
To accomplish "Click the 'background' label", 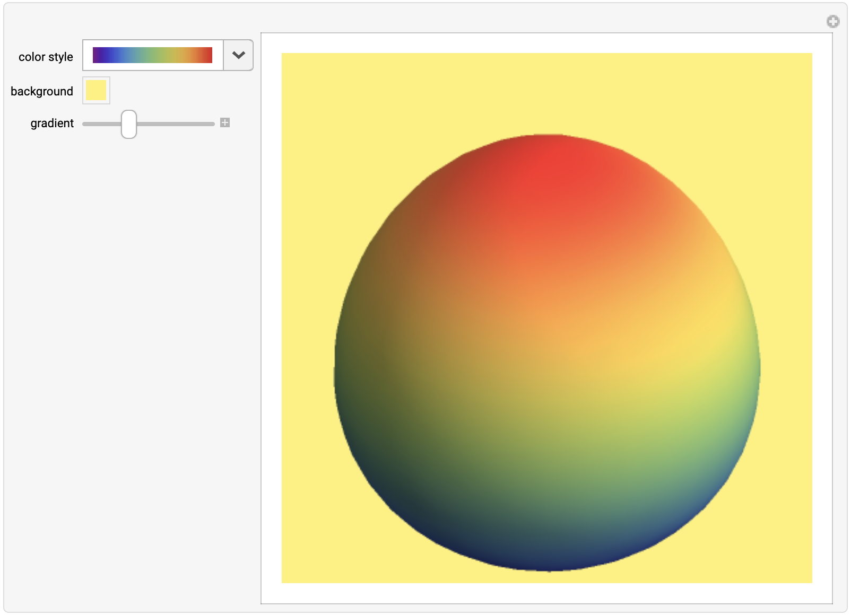I will point(42,91).
